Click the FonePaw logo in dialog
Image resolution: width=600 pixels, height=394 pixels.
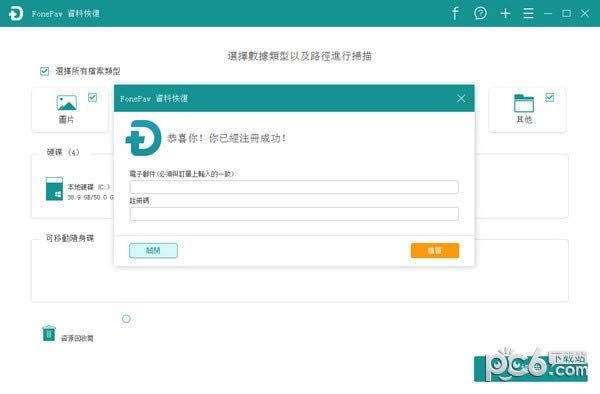tap(143, 138)
